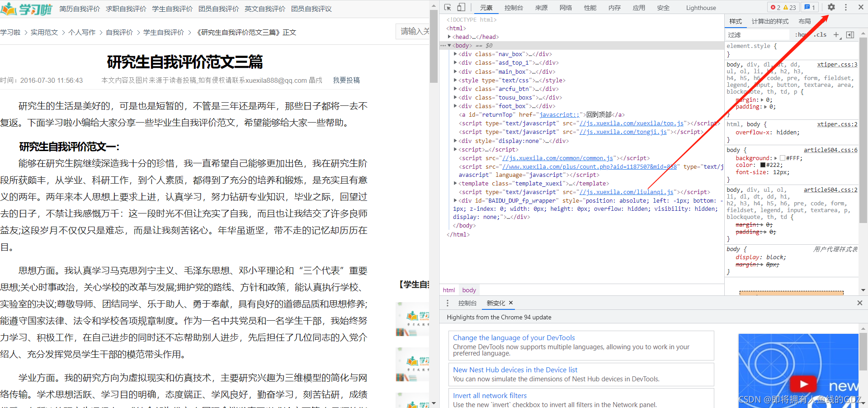This screenshot has height=408, width=868.
Task: Open the tongji.js script link
Action: pos(623,132)
